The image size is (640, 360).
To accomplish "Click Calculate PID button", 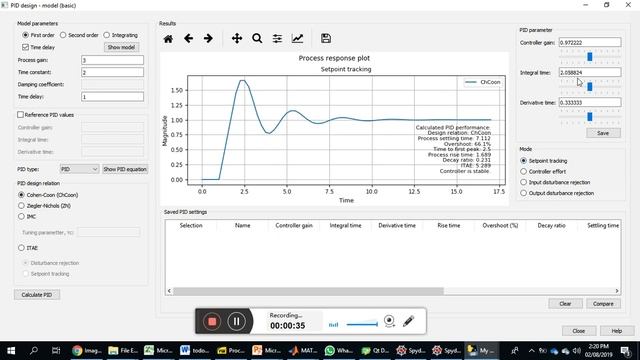I will [37, 295].
